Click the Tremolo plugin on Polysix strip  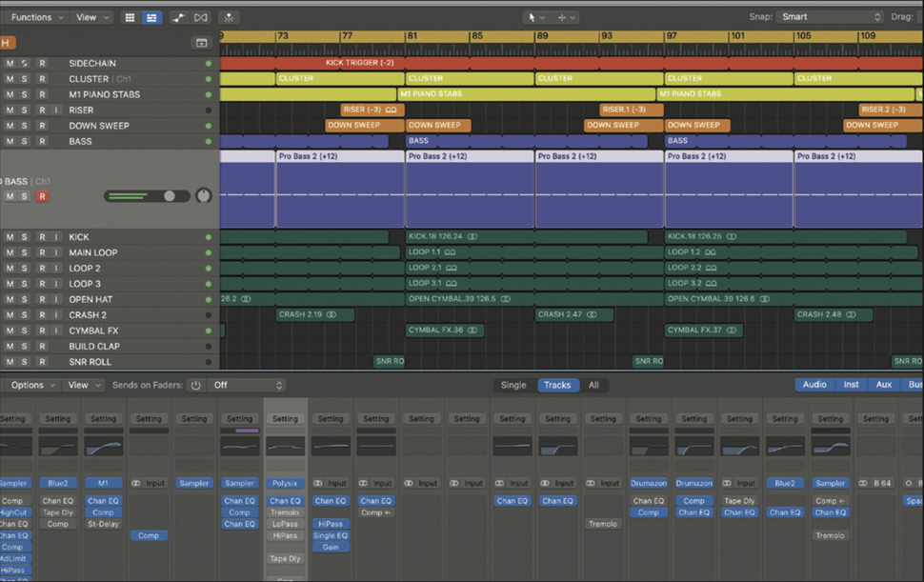pos(285,512)
